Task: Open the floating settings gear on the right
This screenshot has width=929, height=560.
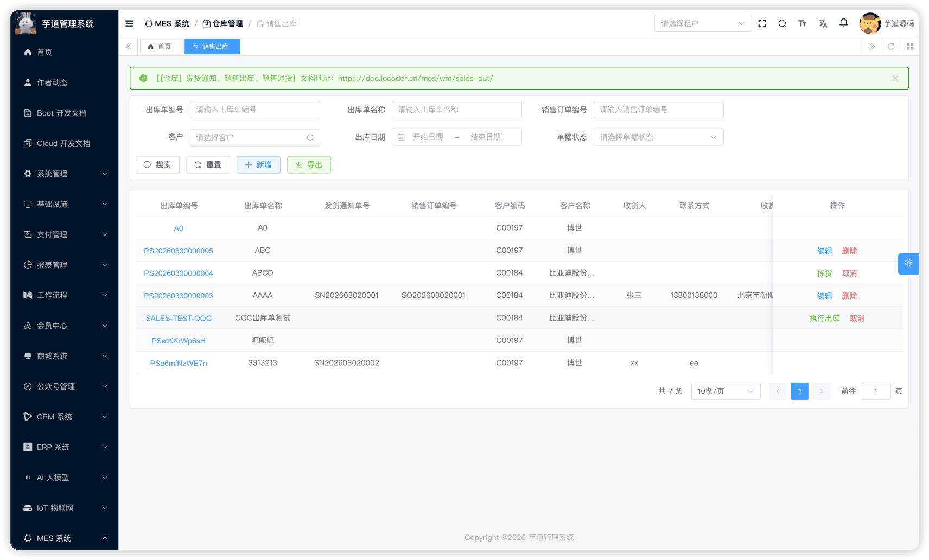Action: tap(908, 263)
